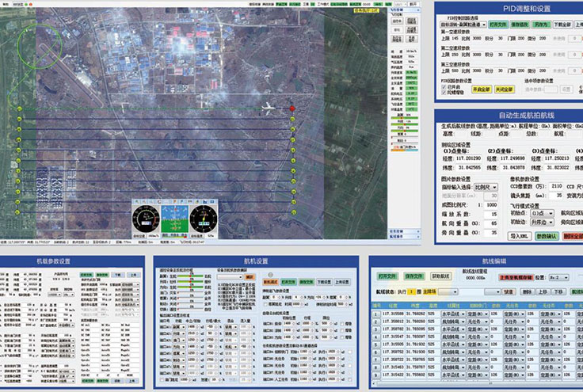Click the airplane icon on the map
583x392 pixels.
(268, 107)
